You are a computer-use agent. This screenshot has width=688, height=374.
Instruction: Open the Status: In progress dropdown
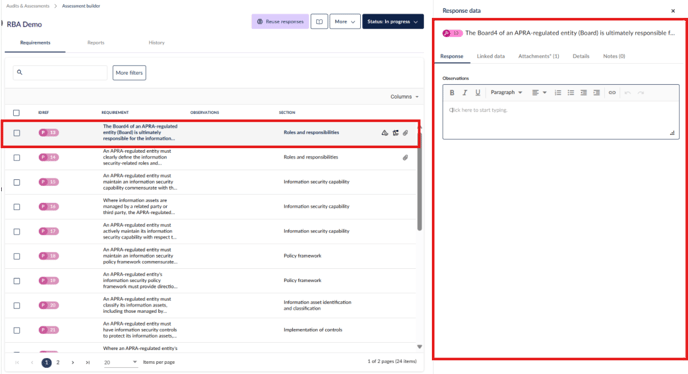point(393,22)
